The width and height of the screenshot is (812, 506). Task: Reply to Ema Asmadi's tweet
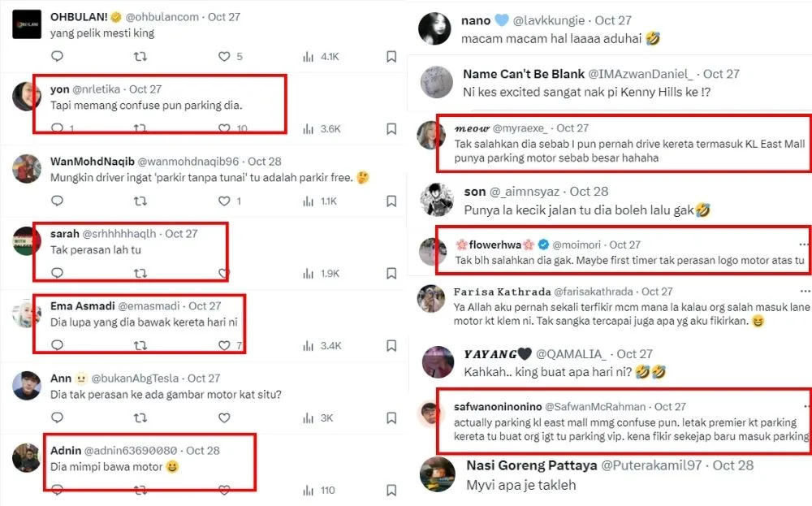click(x=57, y=346)
